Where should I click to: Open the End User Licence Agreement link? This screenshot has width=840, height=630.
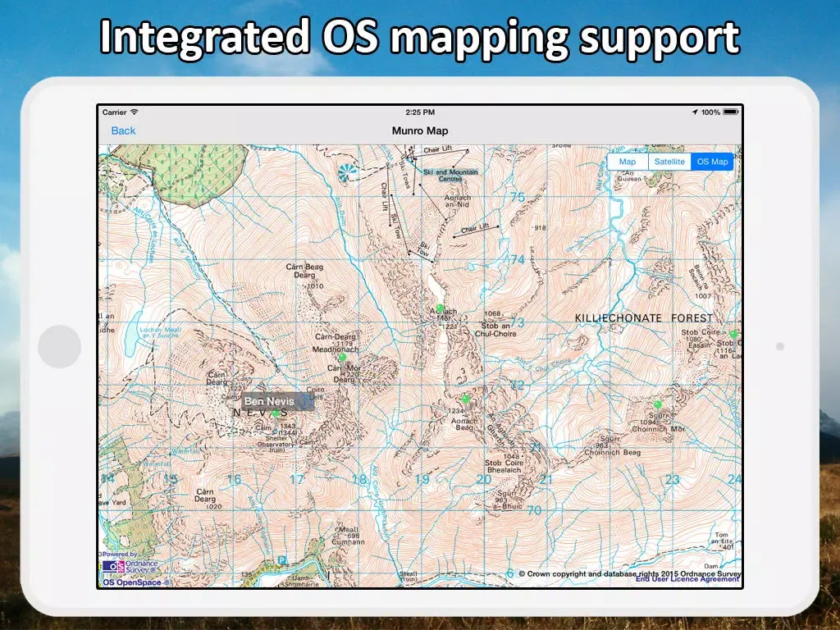click(x=687, y=580)
